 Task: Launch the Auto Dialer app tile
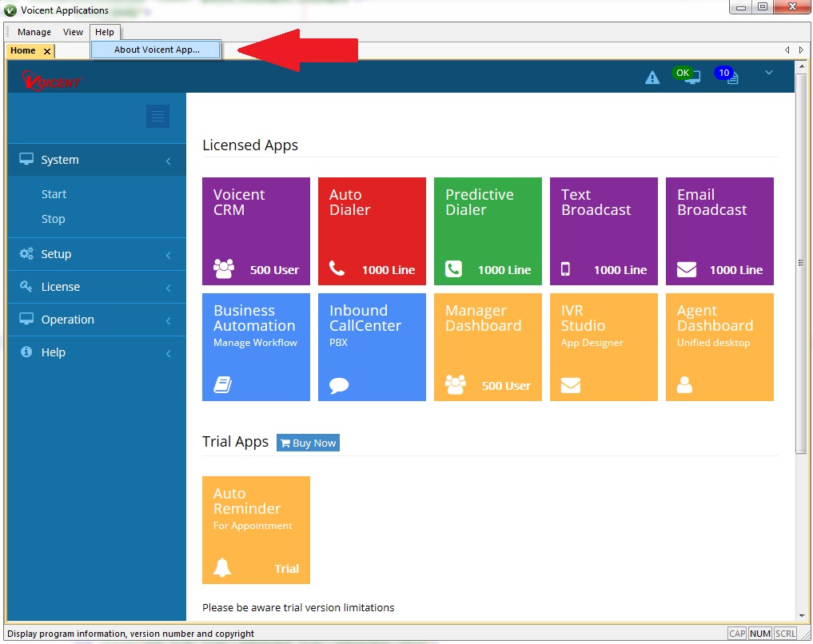(x=372, y=231)
